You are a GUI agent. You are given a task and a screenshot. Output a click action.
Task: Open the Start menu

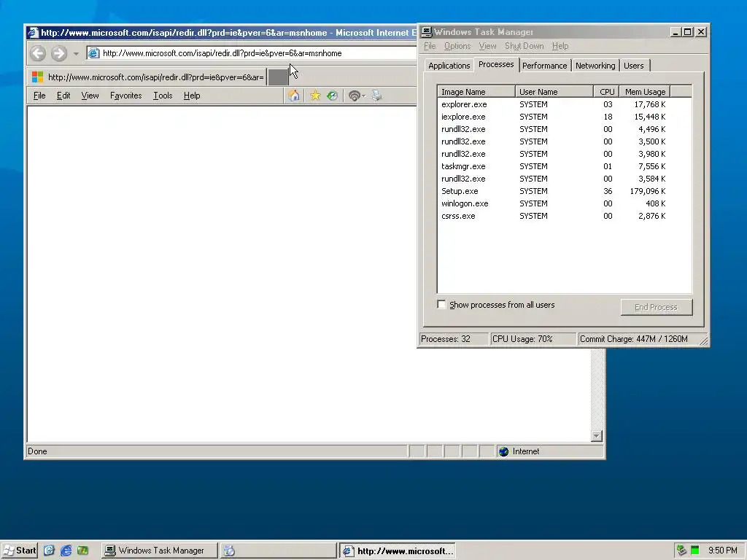(x=20, y=551)
